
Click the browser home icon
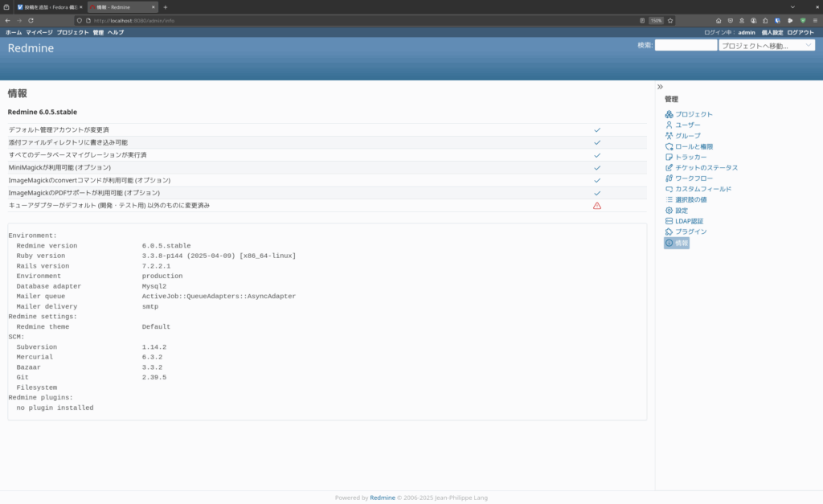(x=719, y=20)
